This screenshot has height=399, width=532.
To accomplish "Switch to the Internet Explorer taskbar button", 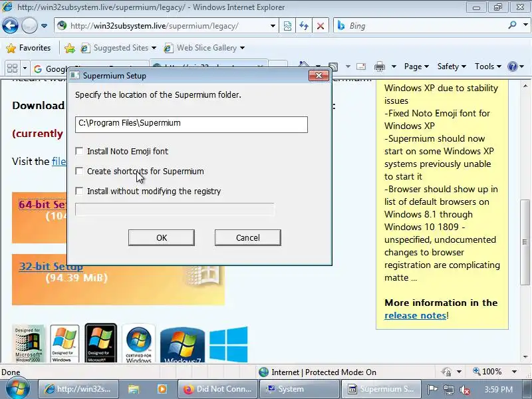I will click(78, 389).
